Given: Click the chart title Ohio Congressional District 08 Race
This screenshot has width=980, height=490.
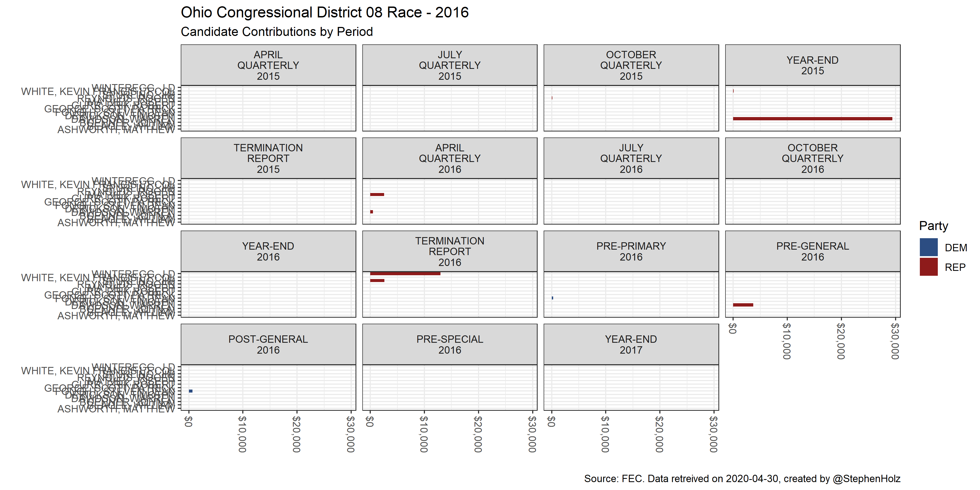Looking at the screenshot, I should tap(324, 13).
